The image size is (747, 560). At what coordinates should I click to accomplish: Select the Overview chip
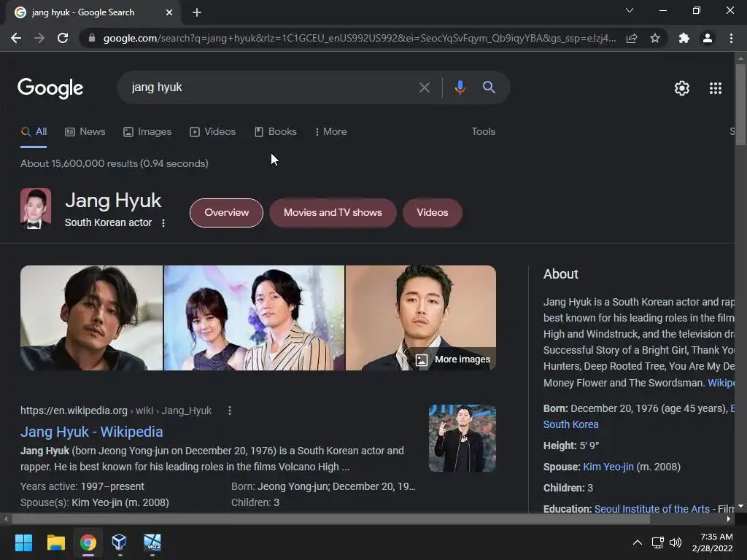tap(226, 213)
